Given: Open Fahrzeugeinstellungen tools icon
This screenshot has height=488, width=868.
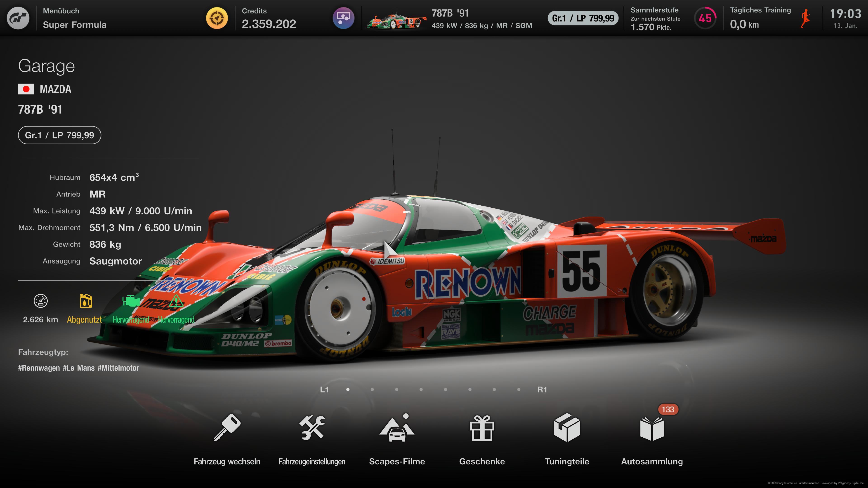Looking at the screenshot, I should coord(312,427).
